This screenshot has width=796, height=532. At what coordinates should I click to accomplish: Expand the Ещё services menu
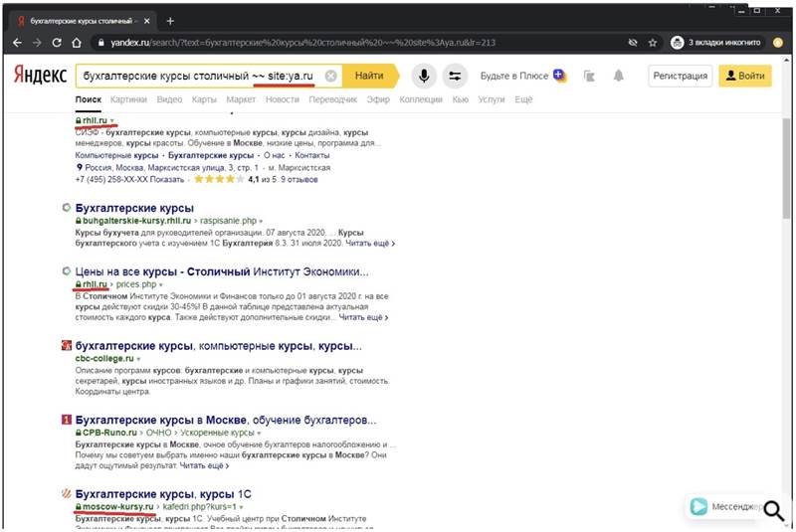coord(523,99)
